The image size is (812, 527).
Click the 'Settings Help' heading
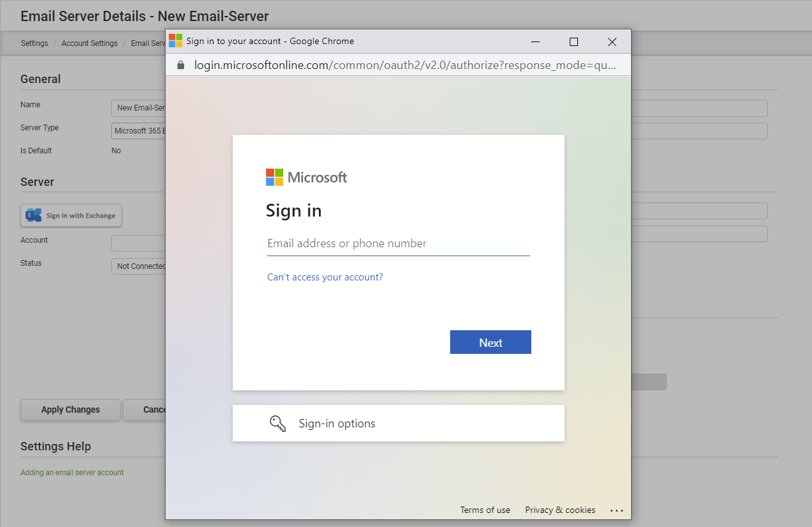(x=56, y=447)
